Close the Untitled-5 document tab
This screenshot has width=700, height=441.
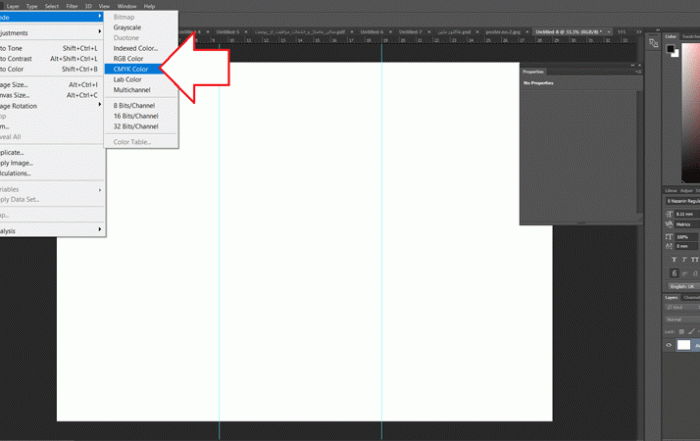point(246,32)
